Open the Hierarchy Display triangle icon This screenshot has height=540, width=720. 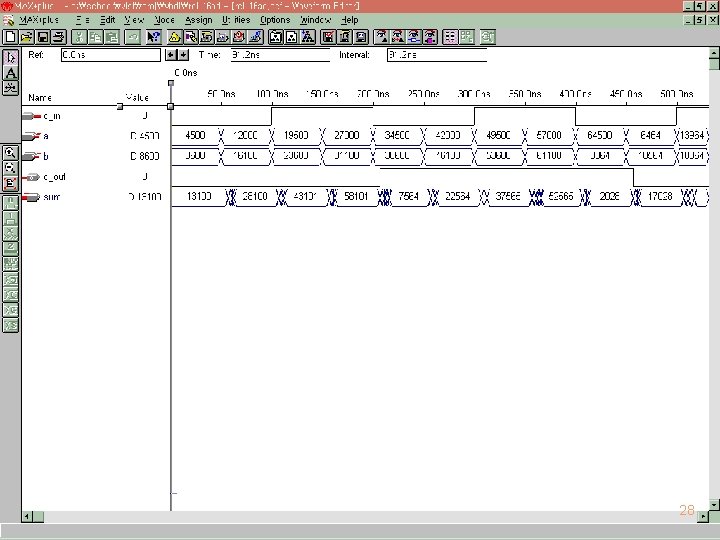pos(174,37)
